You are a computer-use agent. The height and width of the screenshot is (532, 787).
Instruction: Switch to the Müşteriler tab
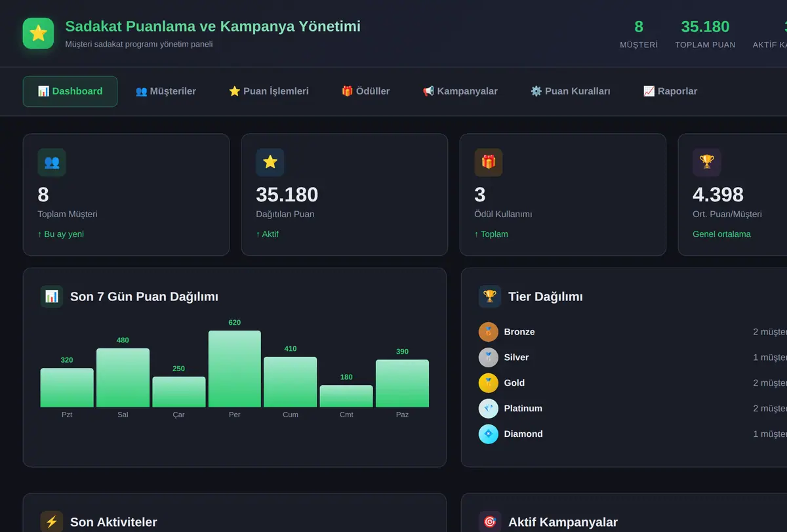166,91
